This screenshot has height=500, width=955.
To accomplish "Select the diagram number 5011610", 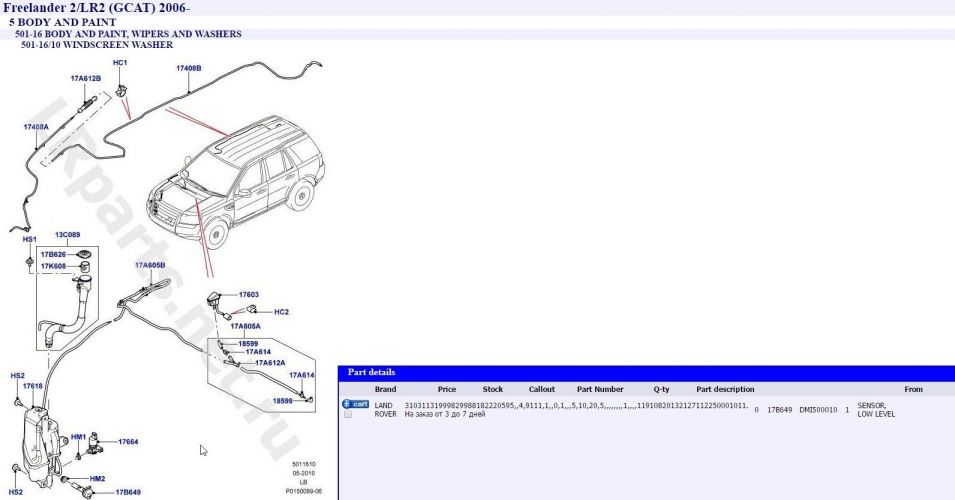I will coord(303,464).
